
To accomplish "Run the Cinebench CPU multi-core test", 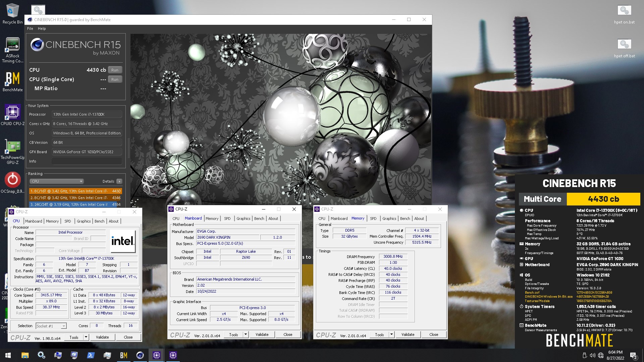I will tap(115, 70).
